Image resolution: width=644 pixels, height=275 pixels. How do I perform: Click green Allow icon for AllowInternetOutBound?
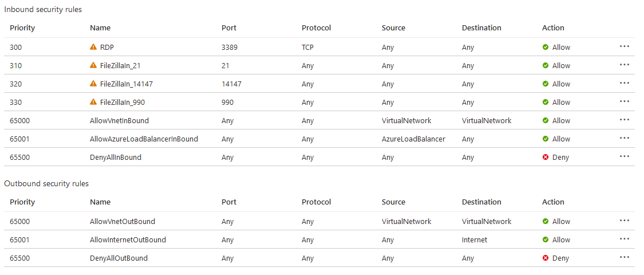coord(546,239)
